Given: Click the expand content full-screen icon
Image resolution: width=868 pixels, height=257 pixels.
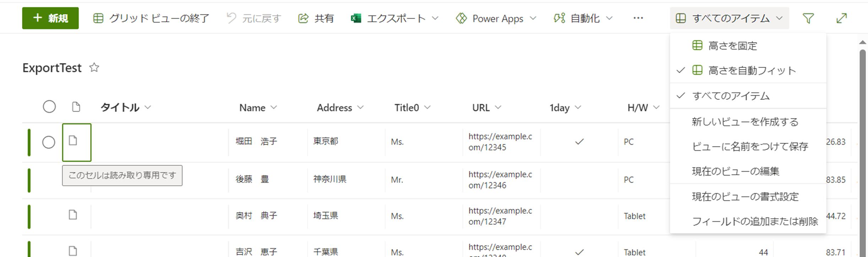Looking at the screenshot, I should (841, 18).
